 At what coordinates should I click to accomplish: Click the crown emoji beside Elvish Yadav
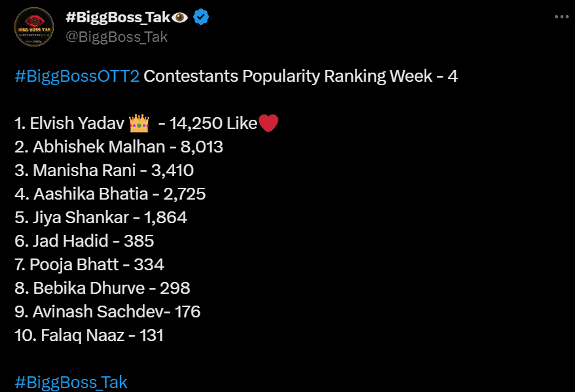click(140, 123)
